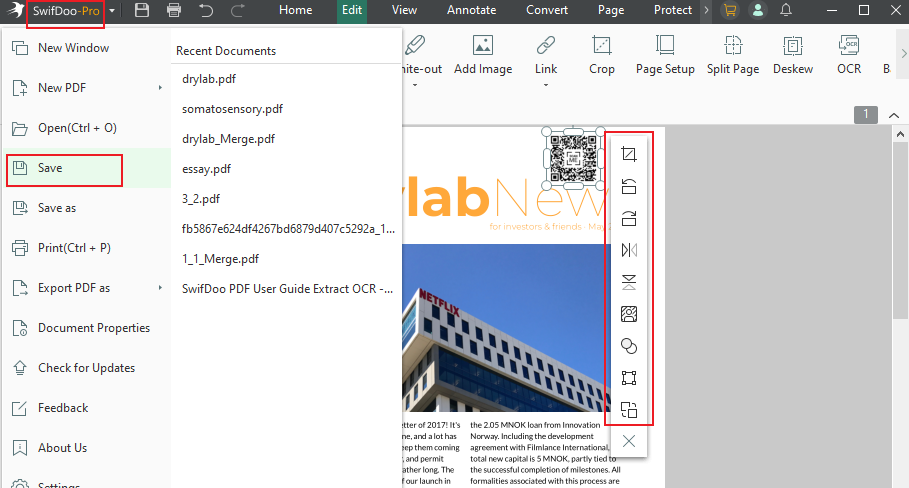909x488 pixels.
Task: Click the save disk icon in title bar
Action: (142, 10)
